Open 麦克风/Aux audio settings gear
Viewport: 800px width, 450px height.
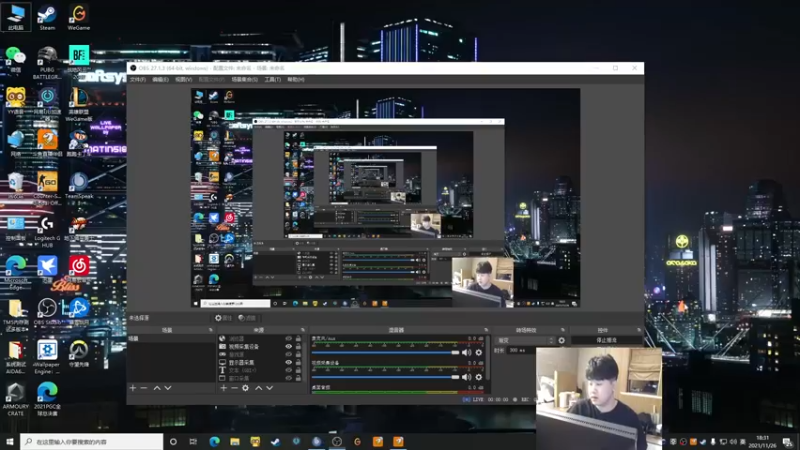pos(479,353)
